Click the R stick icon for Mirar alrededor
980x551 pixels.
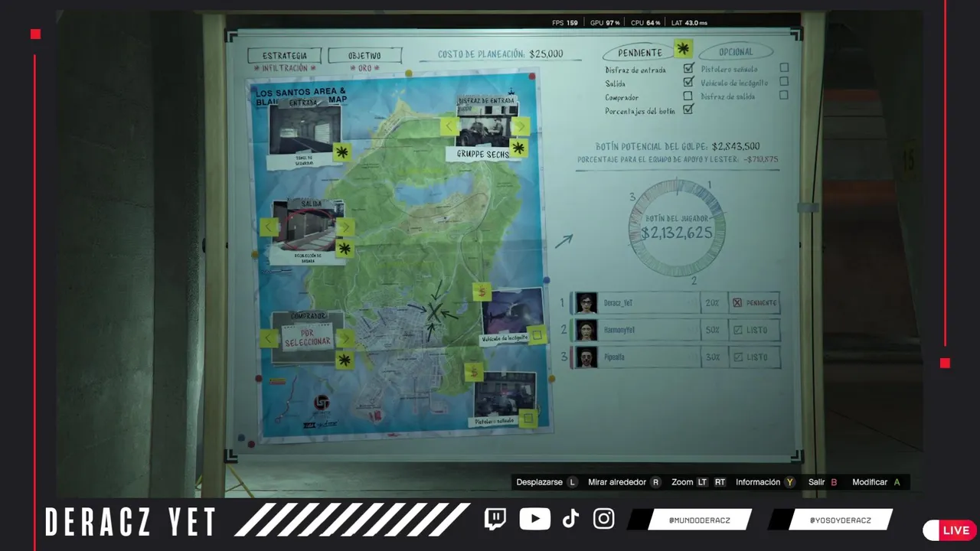(655, 482)
